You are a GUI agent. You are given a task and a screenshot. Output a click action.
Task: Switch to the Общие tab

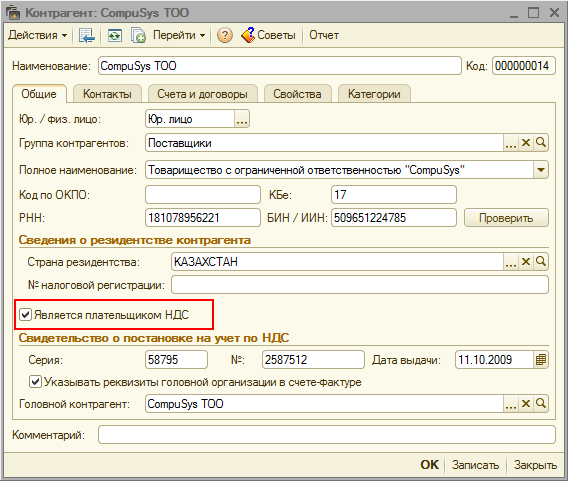click(x=39, y=94)
